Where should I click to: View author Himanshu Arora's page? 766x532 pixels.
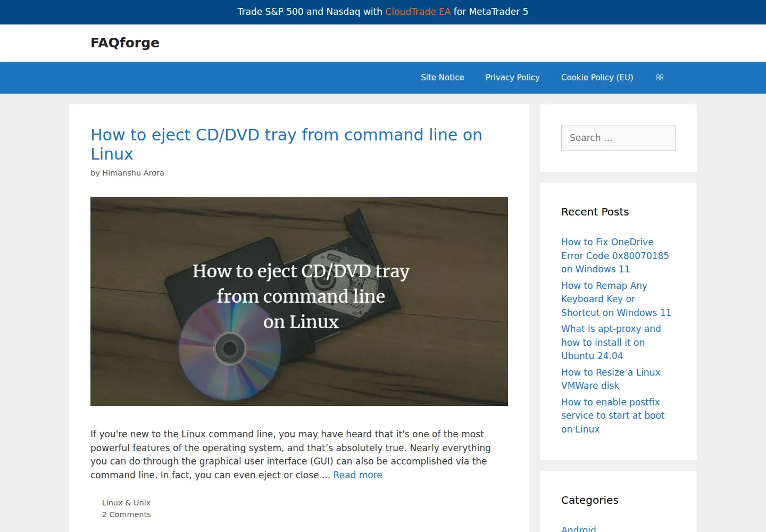(x=133, y=173)
